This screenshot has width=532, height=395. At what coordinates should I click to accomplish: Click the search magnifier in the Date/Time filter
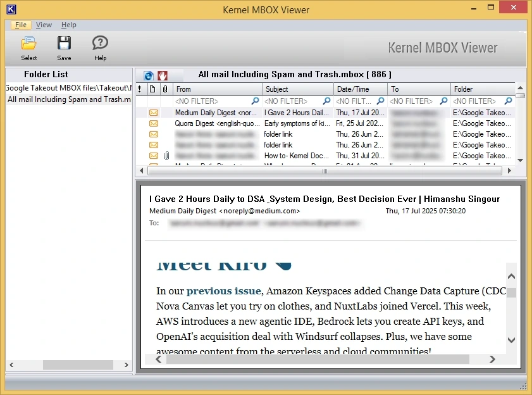[381, 101]
